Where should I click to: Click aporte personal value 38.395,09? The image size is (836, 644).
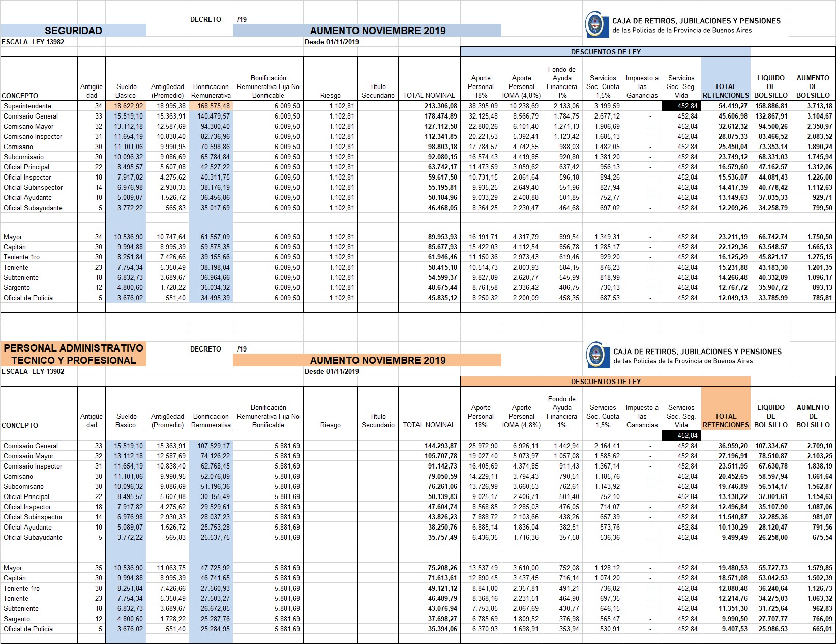coord(483,106)
